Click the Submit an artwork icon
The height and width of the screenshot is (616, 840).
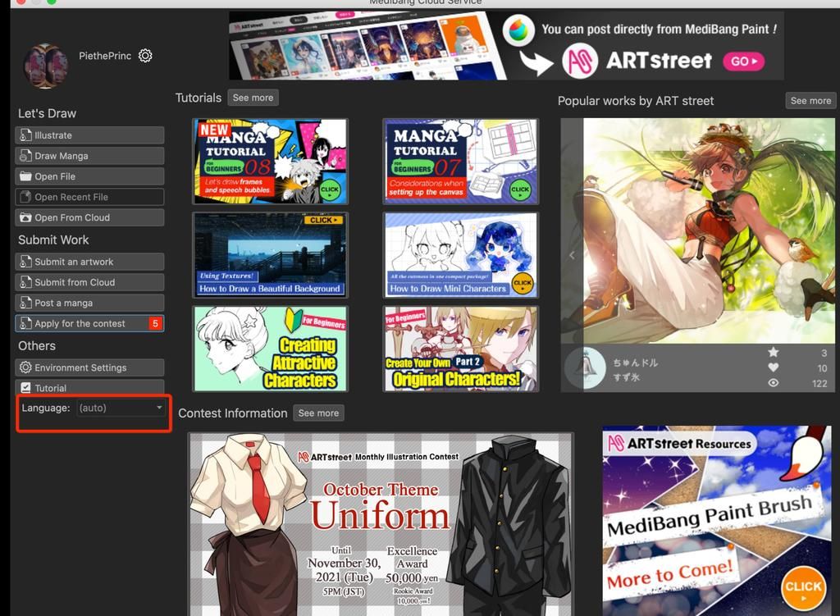click(25, 262)
